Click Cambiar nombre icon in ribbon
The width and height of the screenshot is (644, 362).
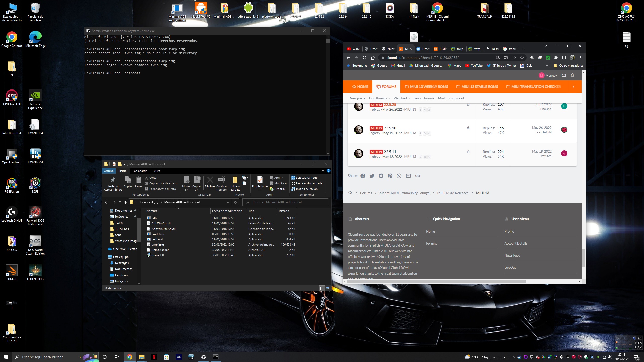[x=222, y=180]
